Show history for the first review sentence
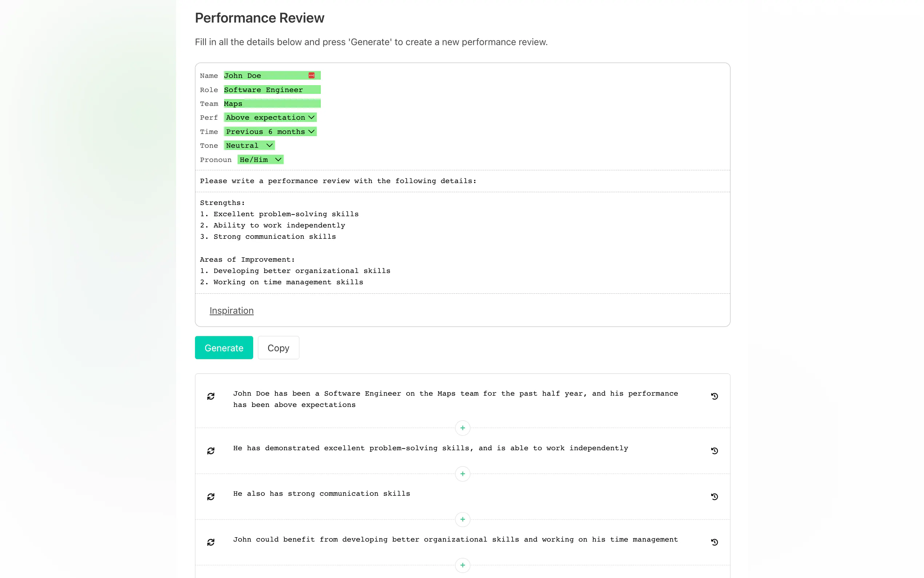The width and height of the screenshot is (924, 578). (714, 396)
